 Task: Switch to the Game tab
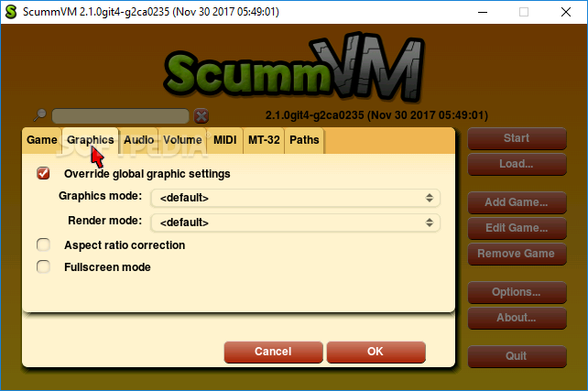click(41, 140)
